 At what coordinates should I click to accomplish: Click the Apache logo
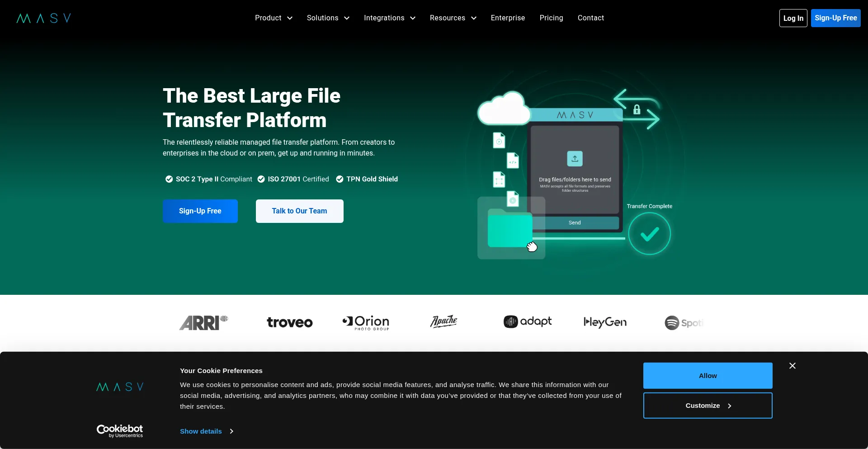444,321
